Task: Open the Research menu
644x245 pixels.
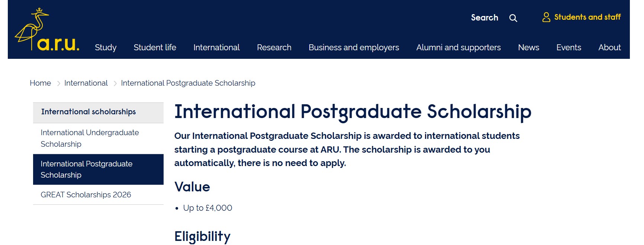Action: tap(274, 48)
